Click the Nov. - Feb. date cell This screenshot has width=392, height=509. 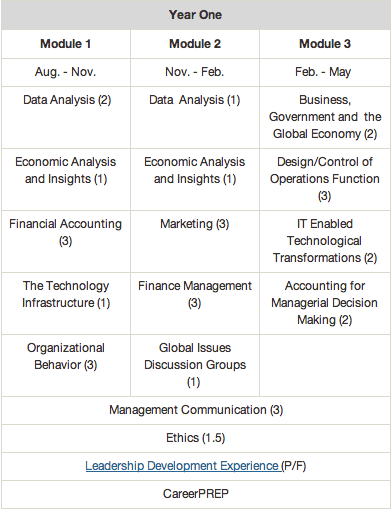(x=195, y=72)
